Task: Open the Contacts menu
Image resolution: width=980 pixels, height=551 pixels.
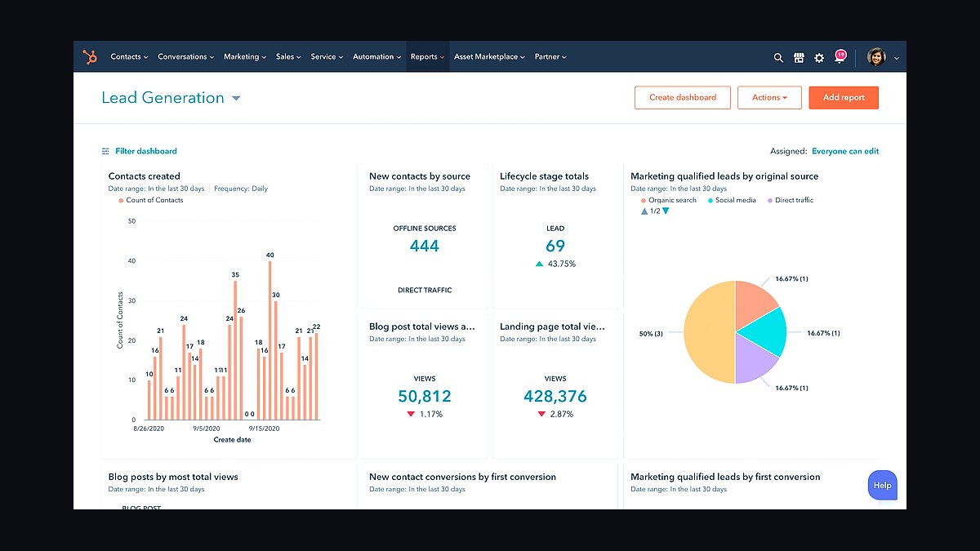Action: (x=129, y=57)
